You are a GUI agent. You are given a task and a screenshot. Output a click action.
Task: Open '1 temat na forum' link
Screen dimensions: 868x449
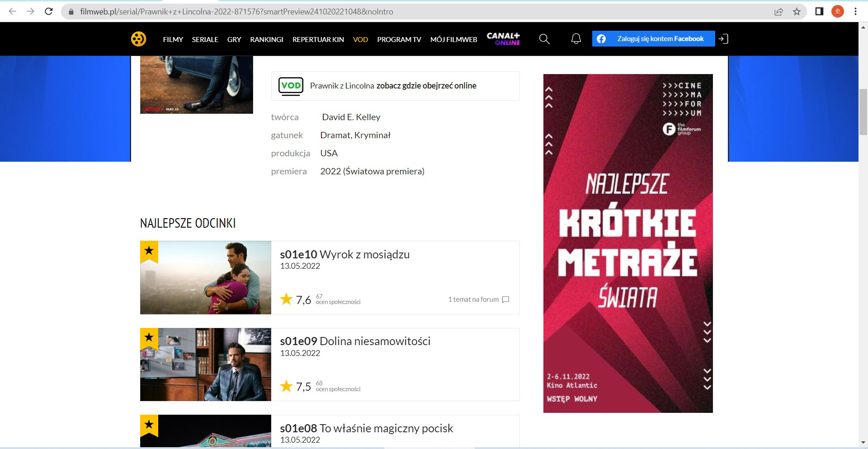point(473,299)
